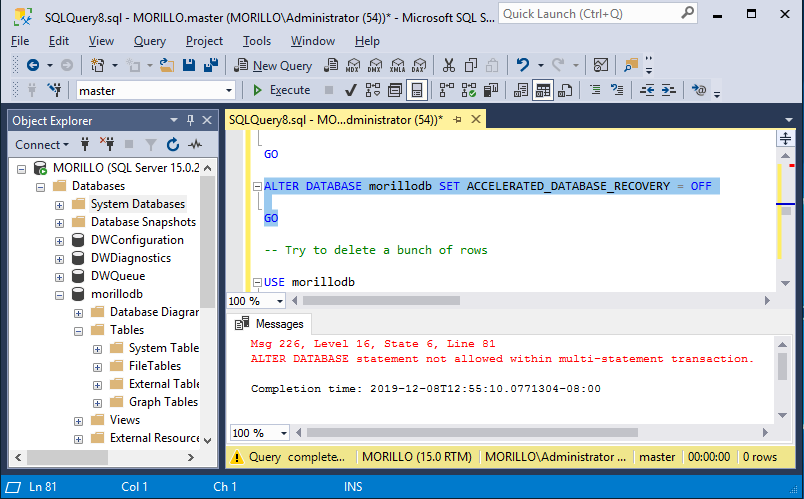Click the Navigate Backward arrow icon
804x499 pixels.
(33, 65)
